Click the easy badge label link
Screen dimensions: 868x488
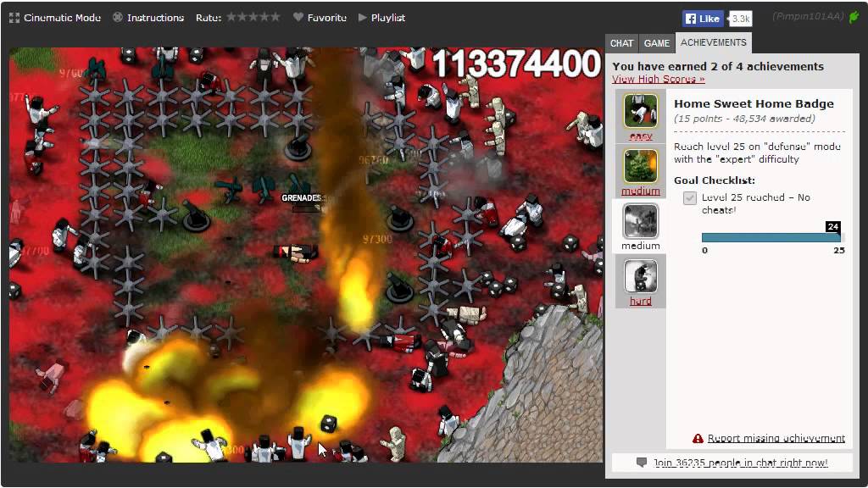click(641, 136)
